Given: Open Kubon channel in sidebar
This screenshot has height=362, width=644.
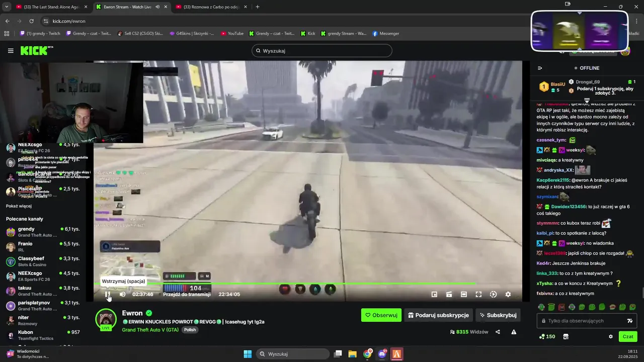Looking at the screenshot, I should pos(43,335).
